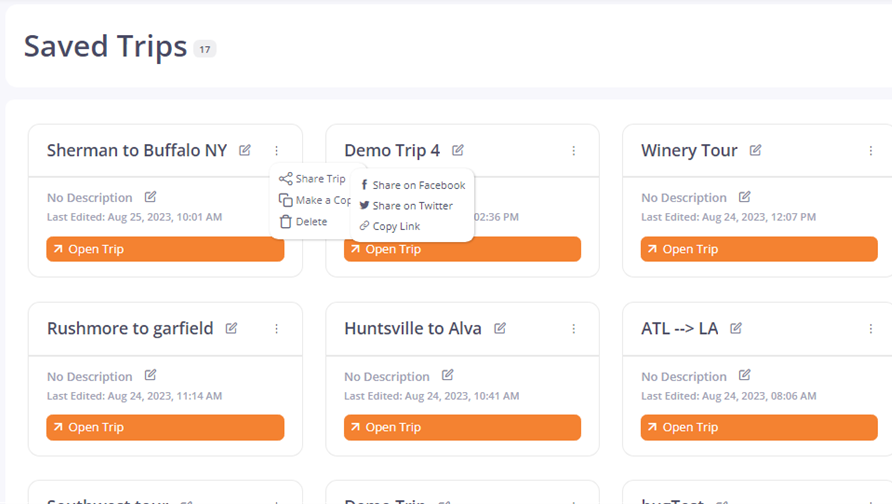Edit the Rushmore to garfield title
The width and height of the screenshot is (892, 504).
pyautogui.click(x=231, y=328)
